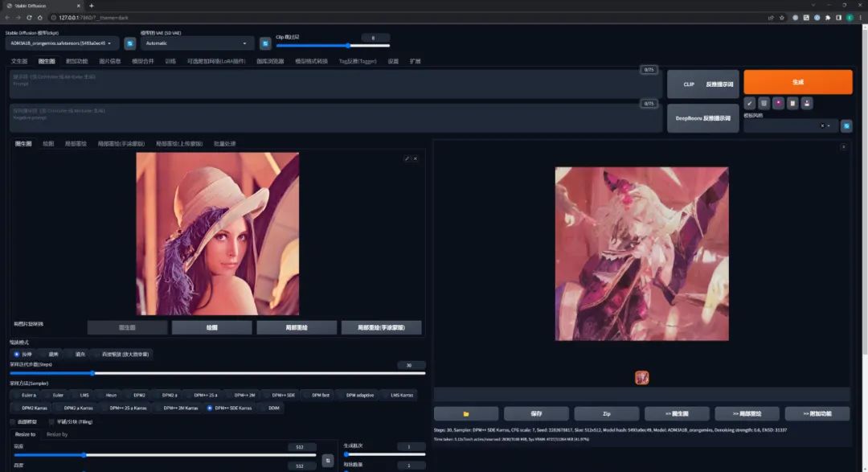Refresh the SD VAE model list
The height and width of the screenshot is (472, 868).
265,43
